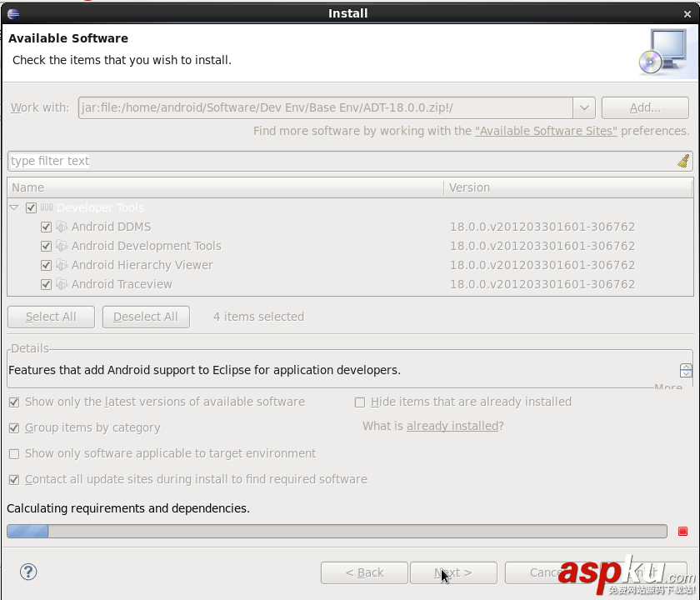Open the already installed link
This screenshot has width=700, height=600.
click(452, 426)
